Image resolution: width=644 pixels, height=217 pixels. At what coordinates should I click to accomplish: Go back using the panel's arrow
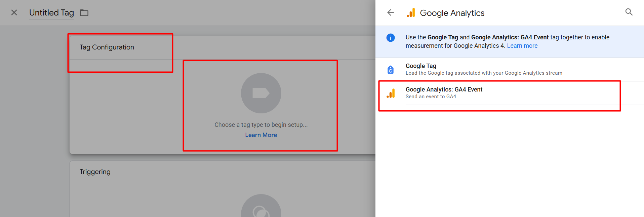(x=391, y=13)
